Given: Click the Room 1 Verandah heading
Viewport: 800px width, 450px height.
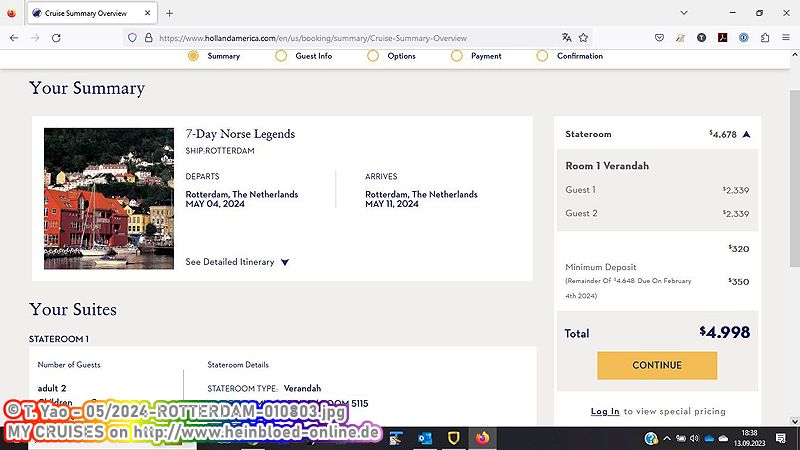Looking at the screenshot, I should (607, 166).
